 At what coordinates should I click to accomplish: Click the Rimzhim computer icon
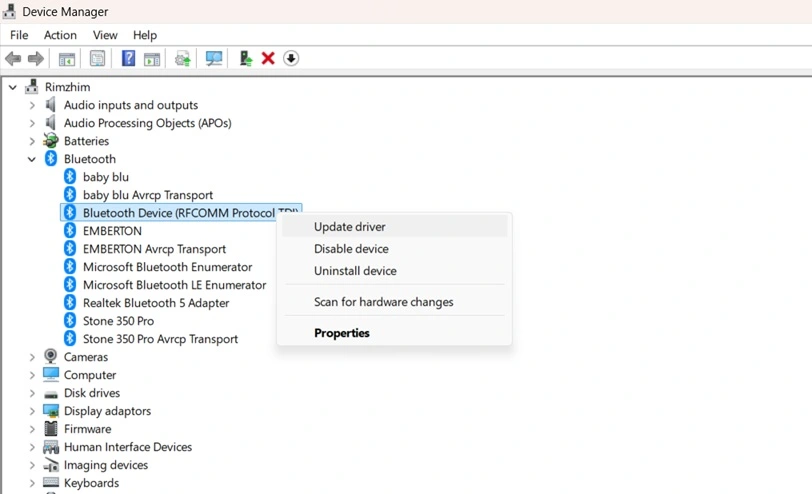point(32,86)
